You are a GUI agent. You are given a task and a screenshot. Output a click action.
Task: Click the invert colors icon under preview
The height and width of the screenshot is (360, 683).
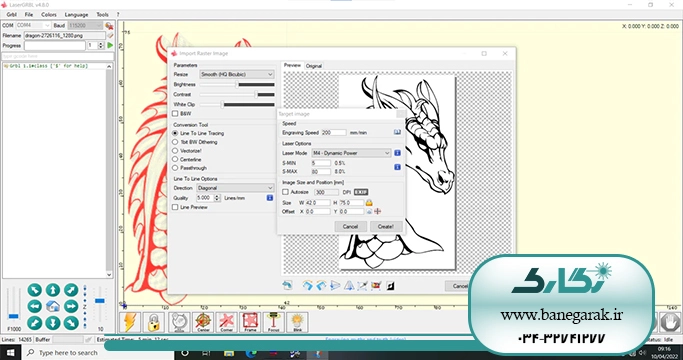[x=390, y=286]
